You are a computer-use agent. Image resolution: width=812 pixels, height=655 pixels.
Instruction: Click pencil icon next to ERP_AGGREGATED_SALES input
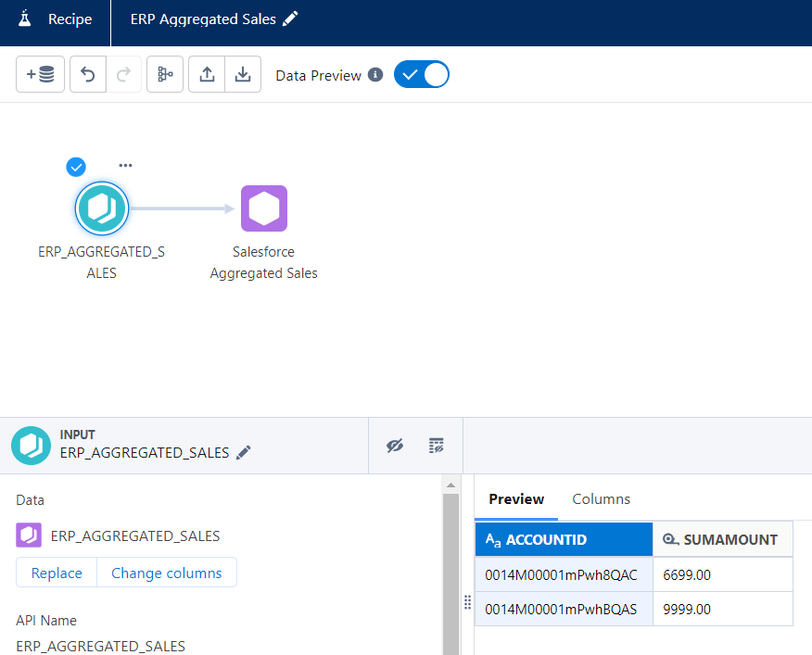tap(244, 453)
